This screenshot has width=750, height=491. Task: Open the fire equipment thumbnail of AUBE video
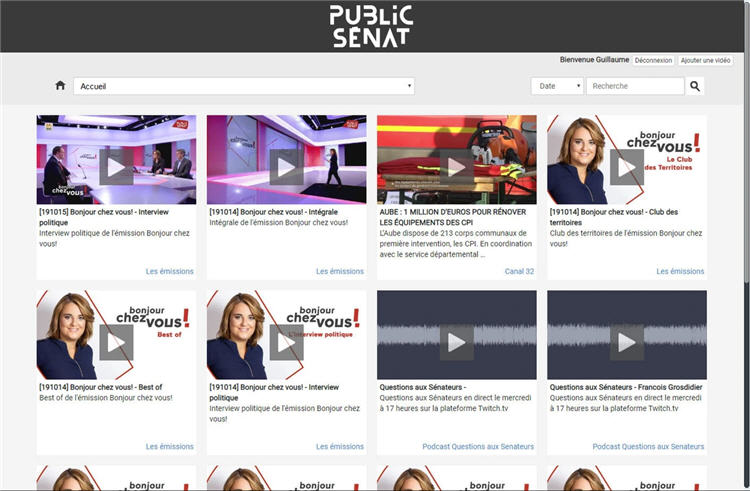click(x=457, y=160)
